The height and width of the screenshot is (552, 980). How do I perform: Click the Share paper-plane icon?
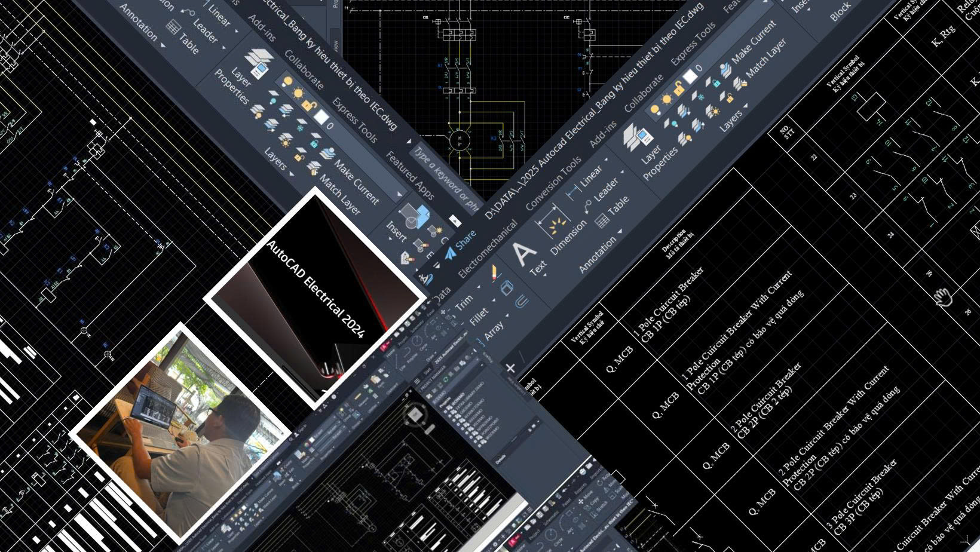pyautogui.click(x=451, y=253)
